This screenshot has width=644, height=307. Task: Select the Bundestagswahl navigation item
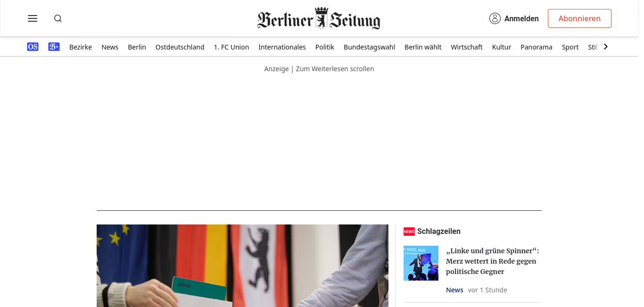click(369, 47)
